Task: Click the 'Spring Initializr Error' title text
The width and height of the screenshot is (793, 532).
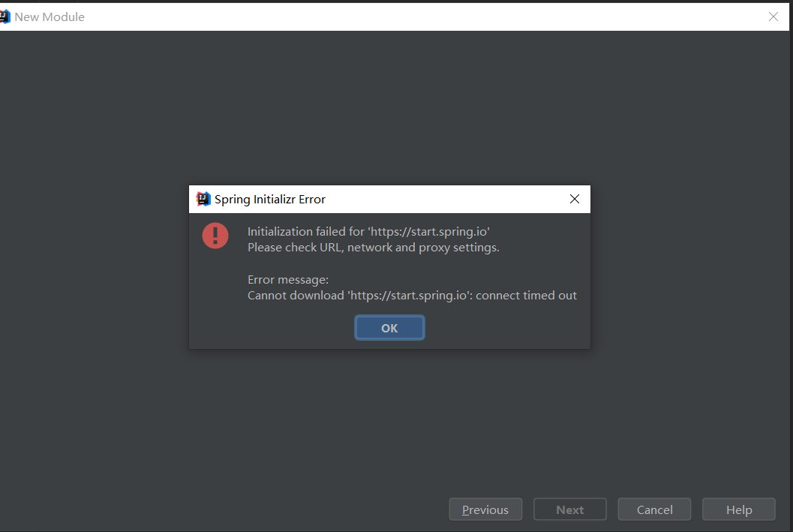Action: click(270, 200)
